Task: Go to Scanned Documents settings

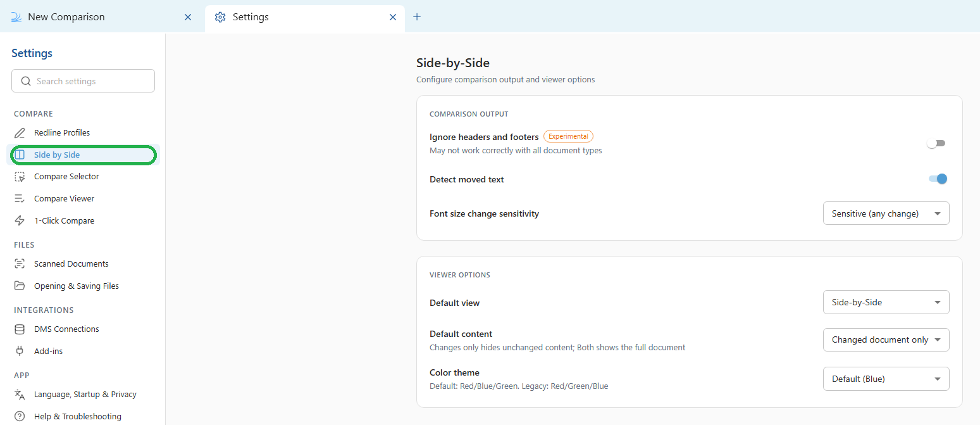Action: click(x=84, y=264)
